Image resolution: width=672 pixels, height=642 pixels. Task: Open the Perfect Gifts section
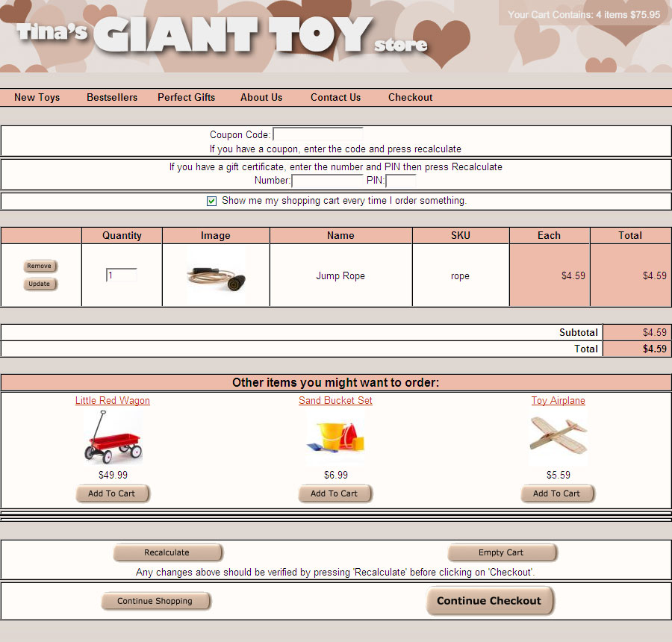tap(186, 97)
